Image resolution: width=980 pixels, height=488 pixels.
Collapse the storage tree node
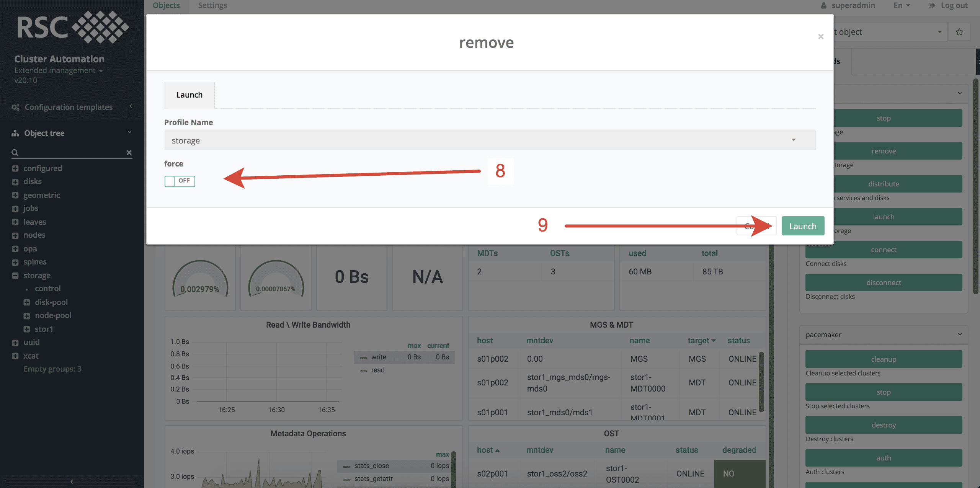[x=15, y=276]
